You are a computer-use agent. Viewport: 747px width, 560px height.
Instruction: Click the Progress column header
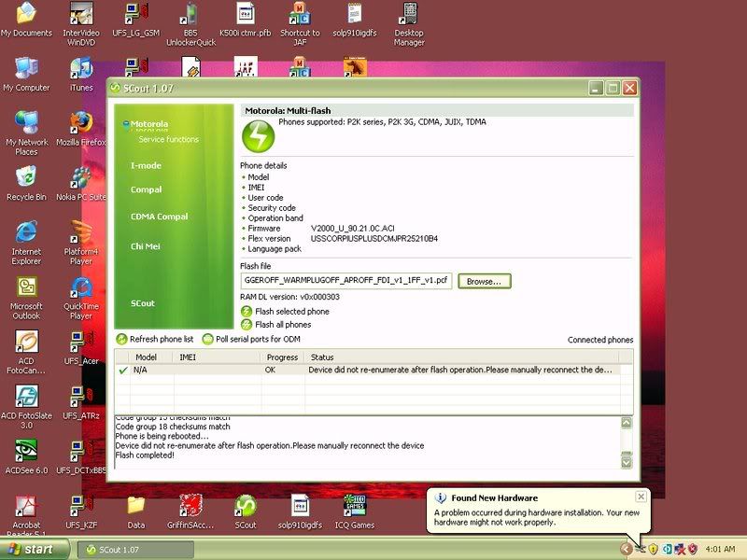[283, 357]
